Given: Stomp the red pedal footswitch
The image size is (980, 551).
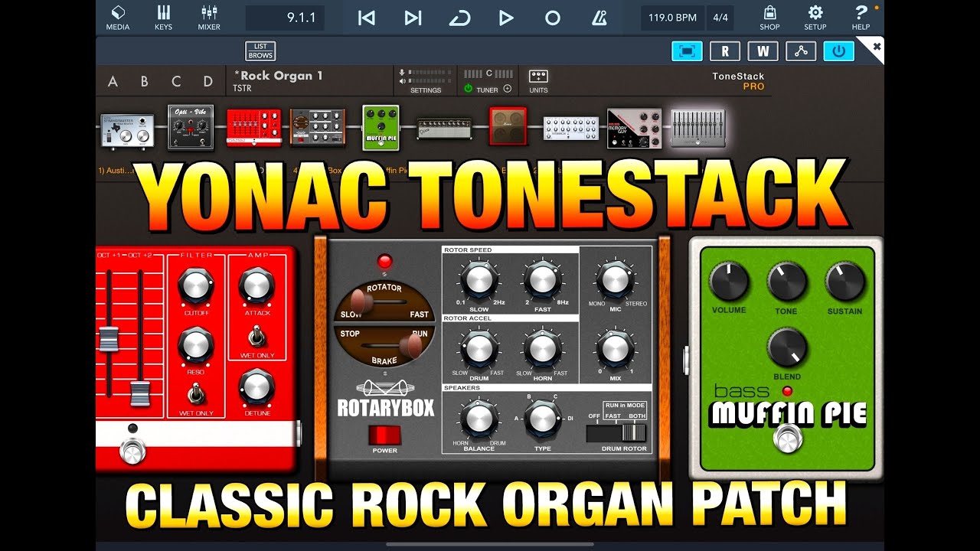Looking at the screenshot, I should 132,452.
